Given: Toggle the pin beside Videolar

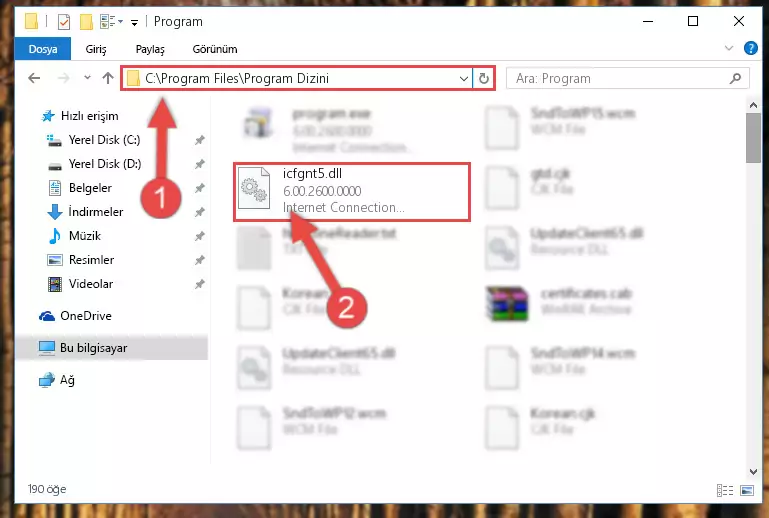Looking at the screenshot, I should (199, 284).
